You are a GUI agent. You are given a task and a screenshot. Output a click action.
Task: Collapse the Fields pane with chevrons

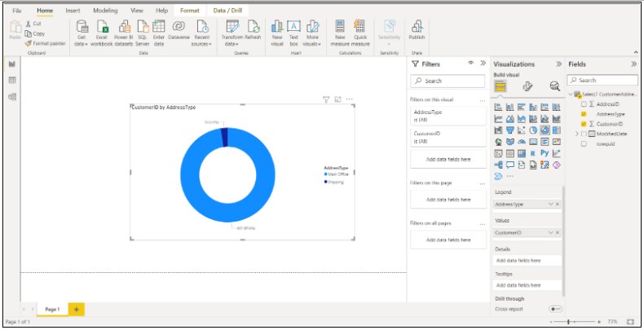pos(634,64)
